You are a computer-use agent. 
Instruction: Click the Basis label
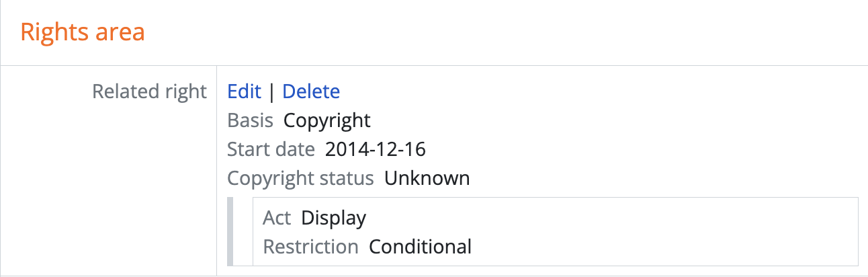point(250,120)
